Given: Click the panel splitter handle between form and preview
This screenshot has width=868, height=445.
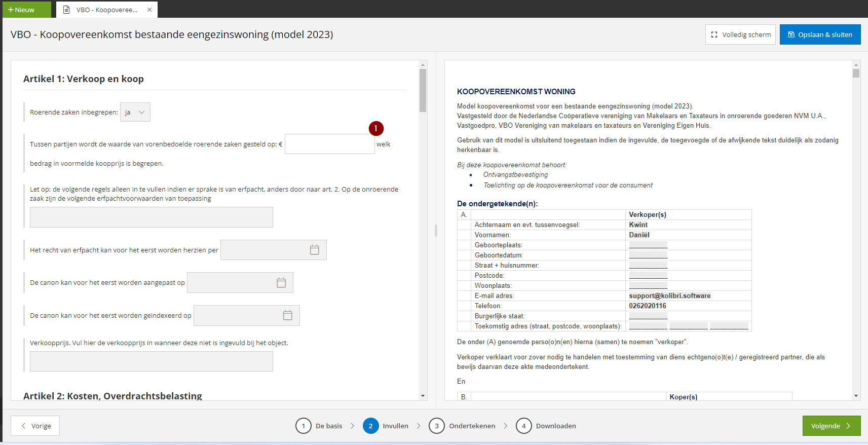Looking at the screenshot, I should (x=436, y=231).
